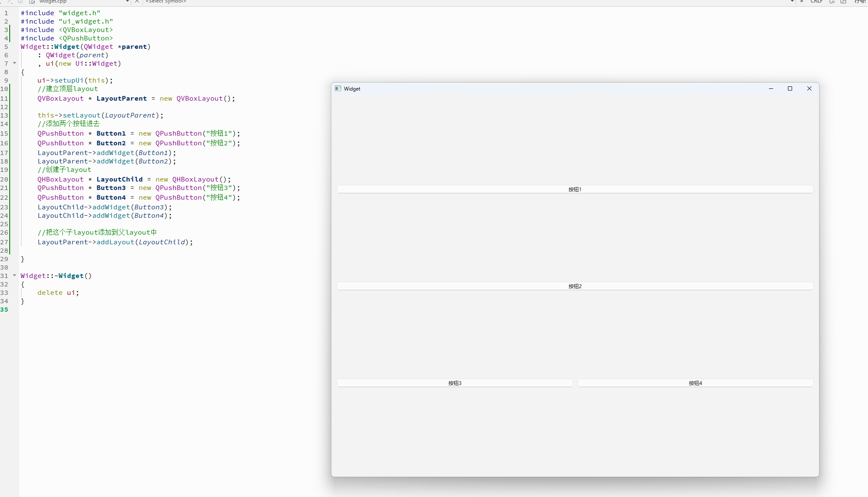Collapse the destructor fold arrow at line 31
This screenshot has height=497, width=868.
[x=14, y=275]
